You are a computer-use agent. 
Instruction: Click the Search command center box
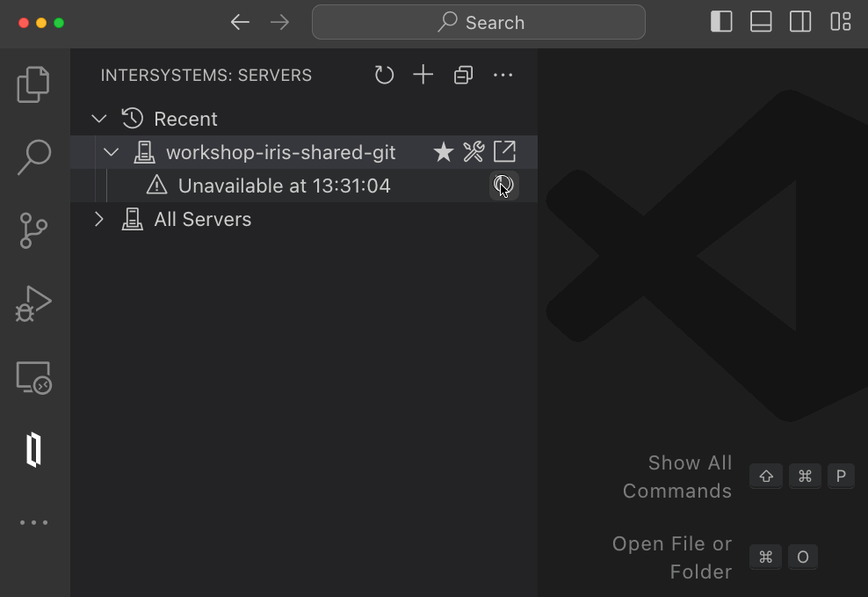(x=478, y=22)
